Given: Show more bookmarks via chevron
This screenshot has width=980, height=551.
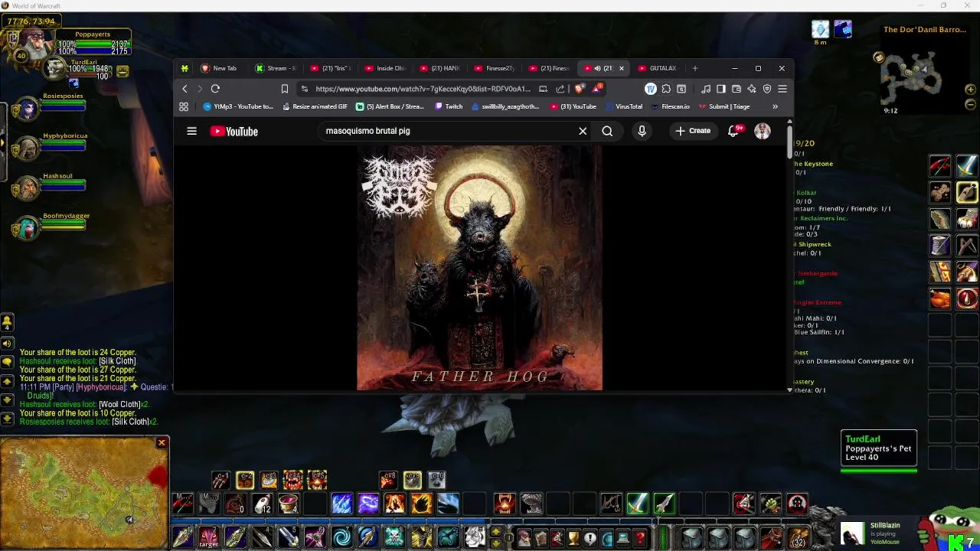Looking at the screenshot, I should [x=775, y=106].
